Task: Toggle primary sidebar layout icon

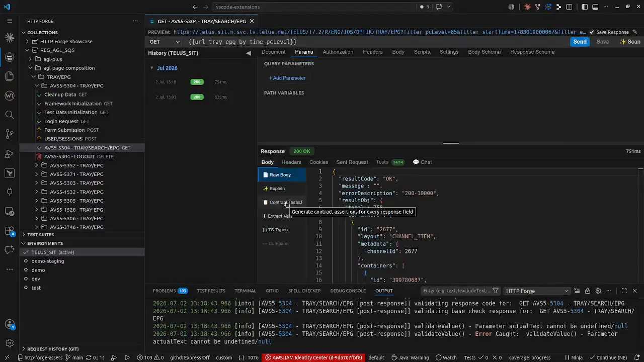Action: click(x=585, y=7)
